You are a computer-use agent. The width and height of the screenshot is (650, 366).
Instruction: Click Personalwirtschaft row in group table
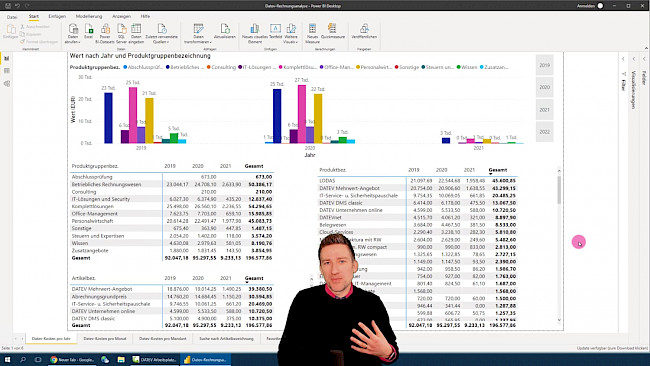point(172,221)
